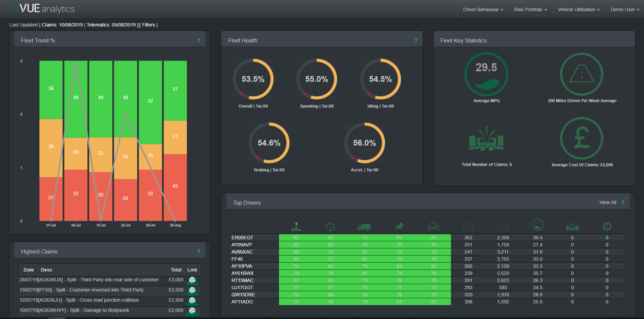
Task: Select driver row AY09AVP
Action: click(x=428, y=245)
